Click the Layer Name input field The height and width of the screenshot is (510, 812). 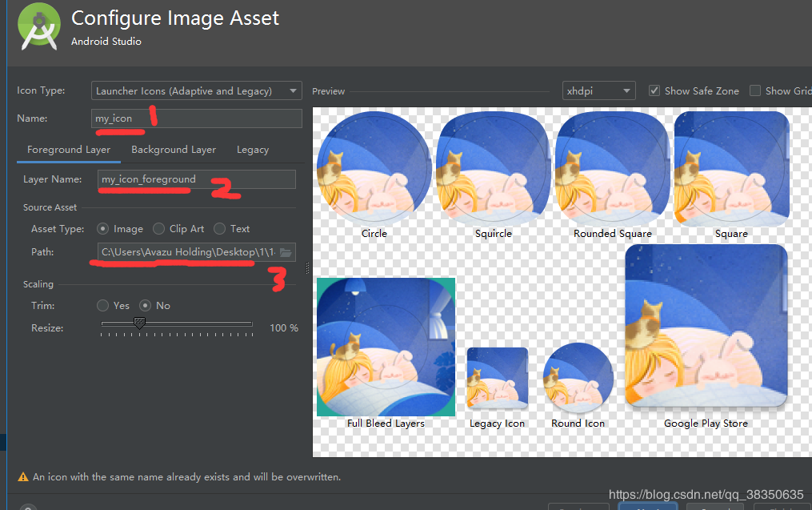point(196,179)
